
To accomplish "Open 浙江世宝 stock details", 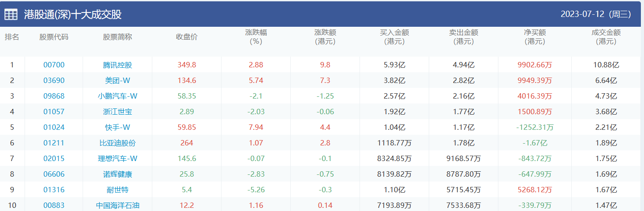I will tap(117, 112).
